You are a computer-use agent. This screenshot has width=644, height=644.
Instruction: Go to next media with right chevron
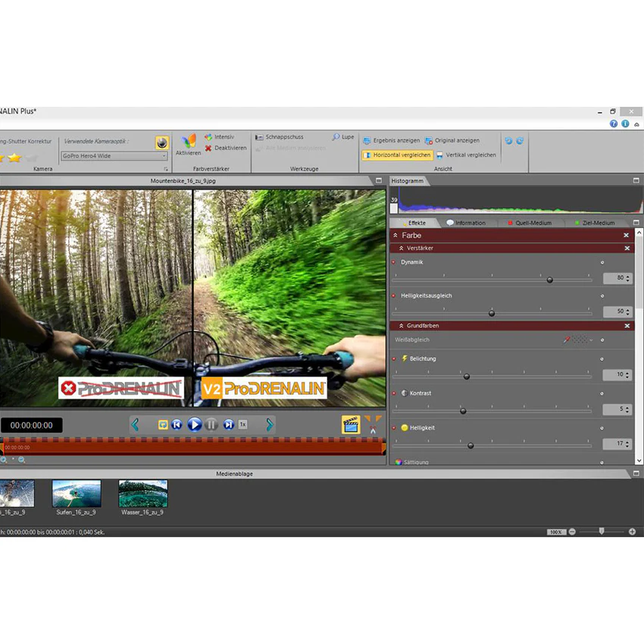tap(270, 425)
